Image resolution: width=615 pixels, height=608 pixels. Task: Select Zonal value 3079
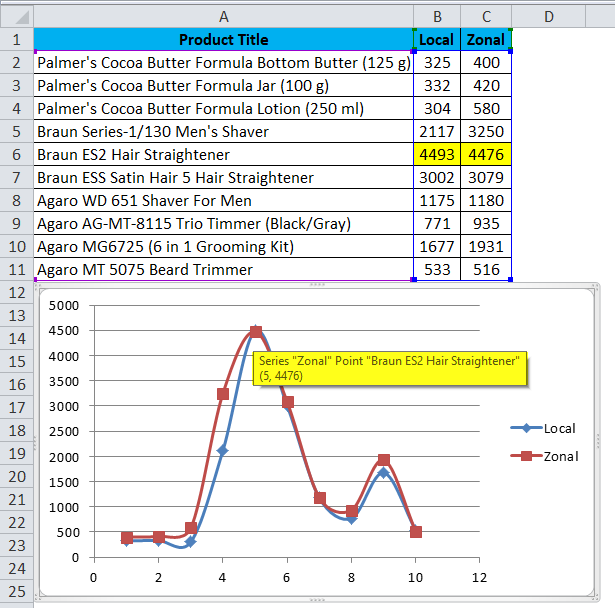point(486,178)
